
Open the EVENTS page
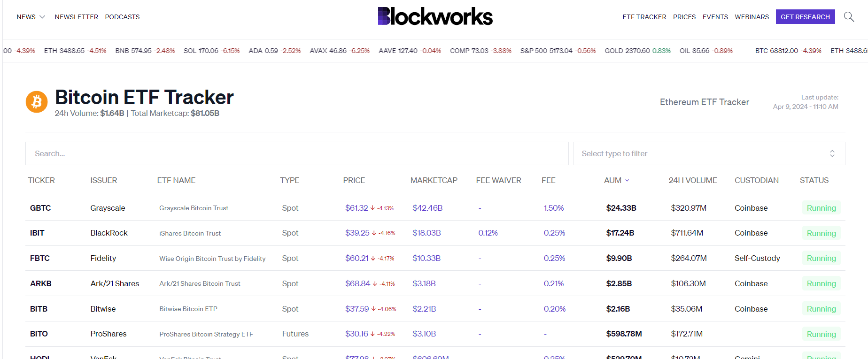[x=715, y=17]
